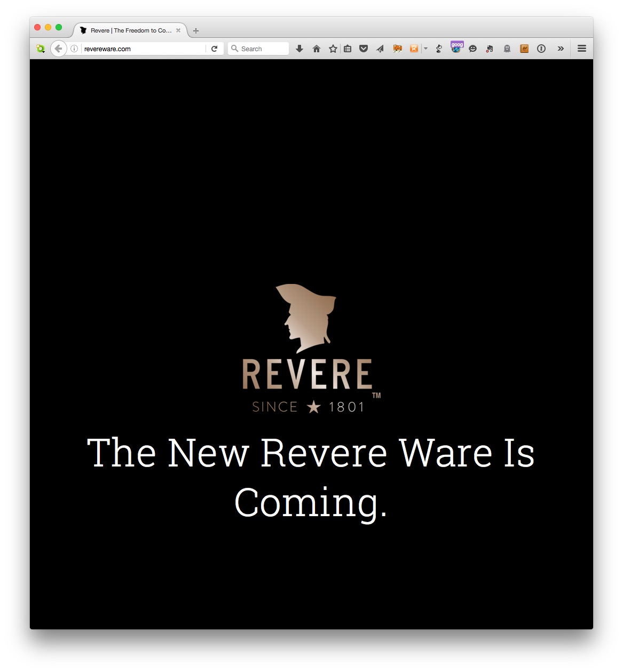Click the site info icon in address bar
This screenshot has height=672, width=623.
pos(74,49)
